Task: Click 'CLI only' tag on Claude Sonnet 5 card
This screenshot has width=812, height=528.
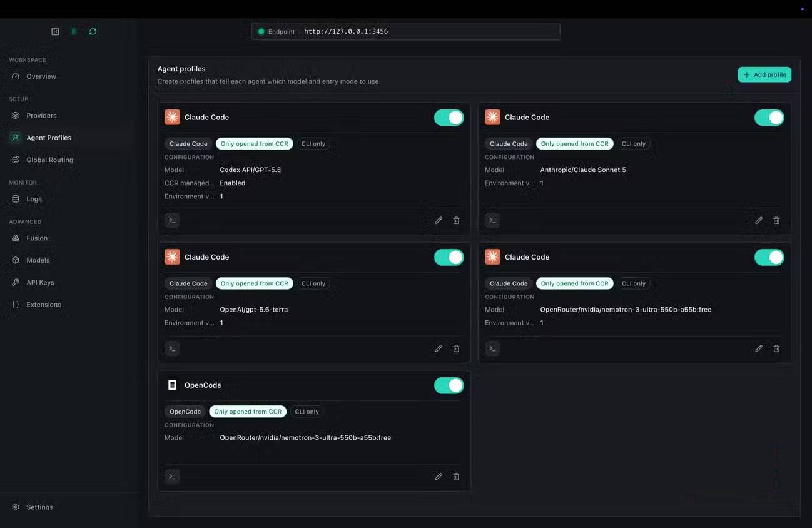Action: [634, 144]
